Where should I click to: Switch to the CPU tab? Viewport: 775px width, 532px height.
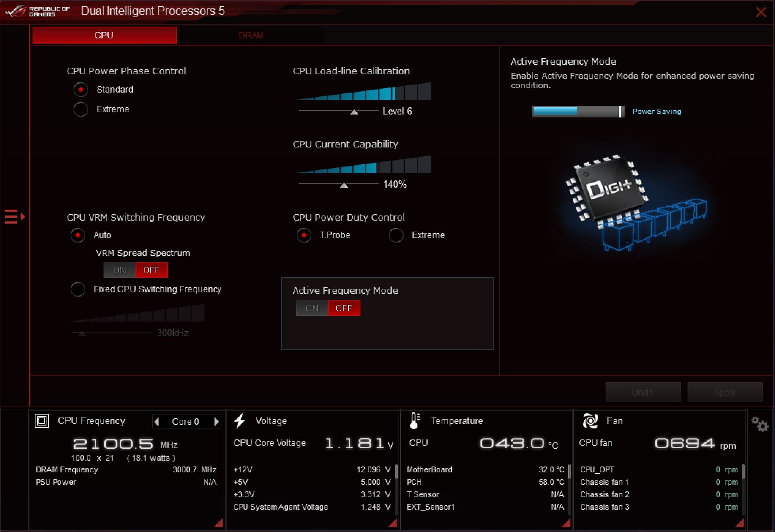coord(104,35)
